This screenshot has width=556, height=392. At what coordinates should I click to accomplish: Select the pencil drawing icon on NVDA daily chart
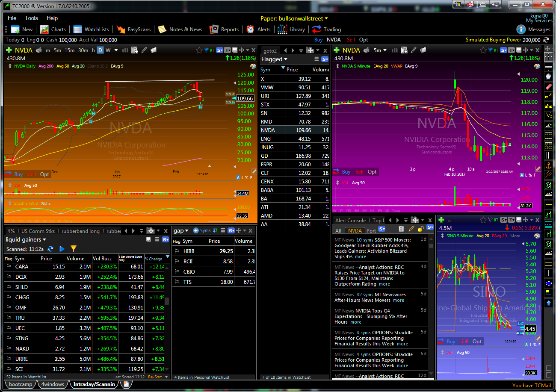coord(144,50)
